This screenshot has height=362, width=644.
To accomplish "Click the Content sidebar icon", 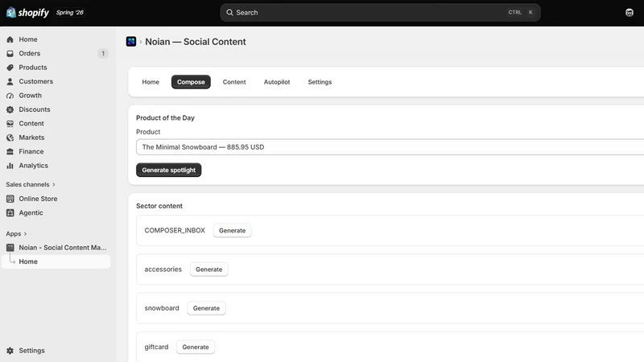I will tap(10, 123).
